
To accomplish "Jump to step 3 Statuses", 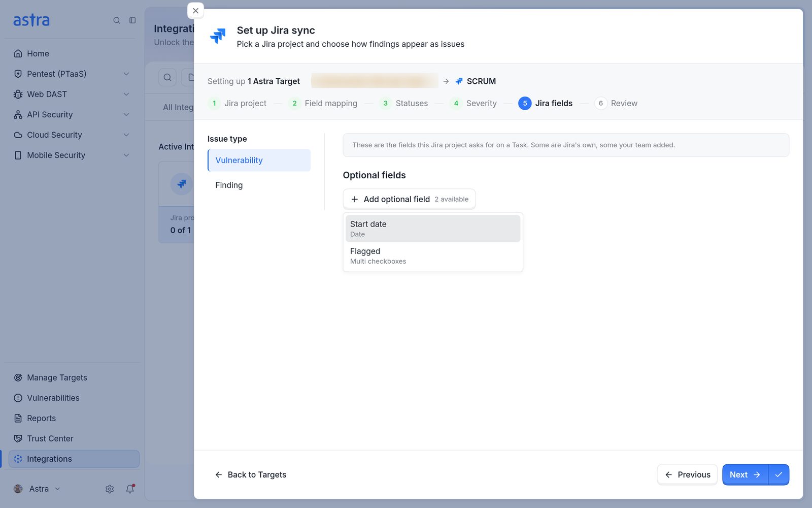I will (x=403, y=103).
